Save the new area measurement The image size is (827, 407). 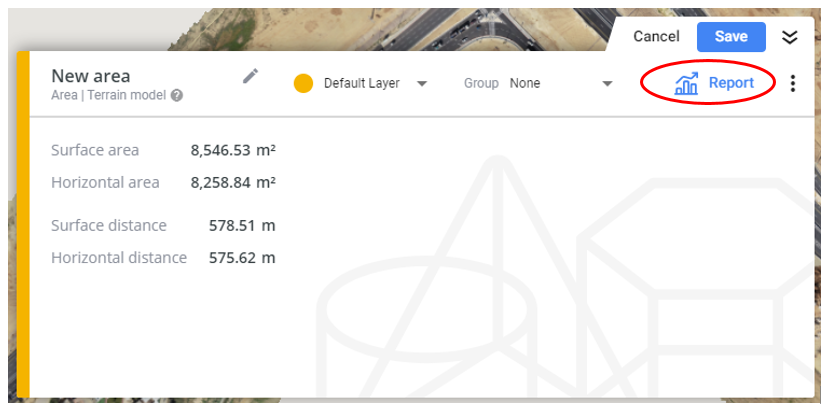(731, 36)
